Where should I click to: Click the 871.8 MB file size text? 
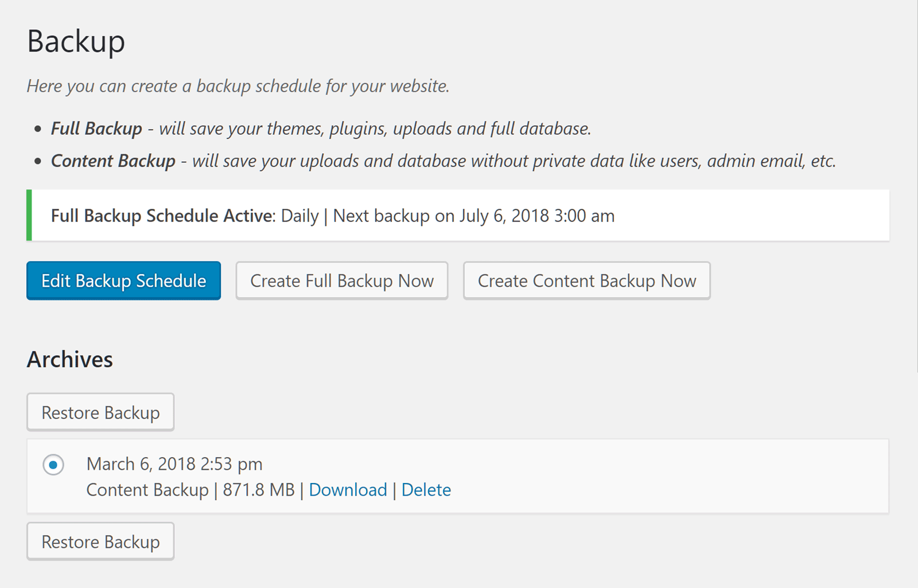click(x=258, y=490)
